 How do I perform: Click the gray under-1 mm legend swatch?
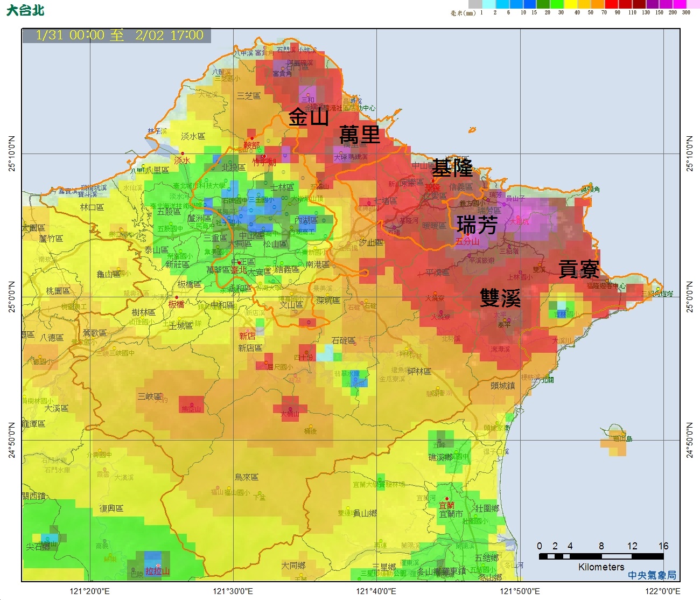(475, 4)
